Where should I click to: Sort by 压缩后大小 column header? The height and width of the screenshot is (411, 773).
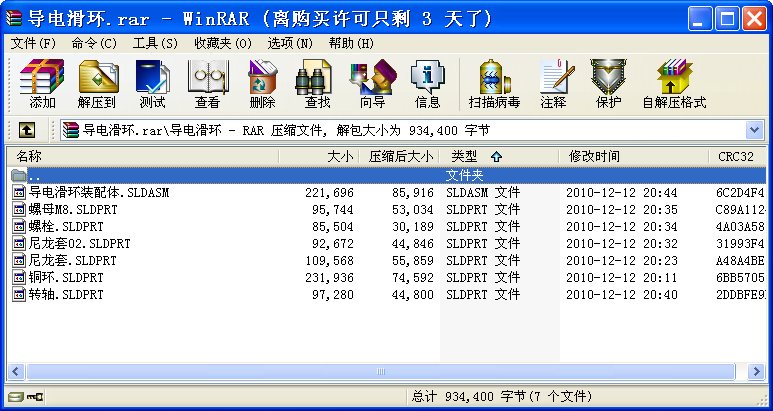(x=399, y=157)
